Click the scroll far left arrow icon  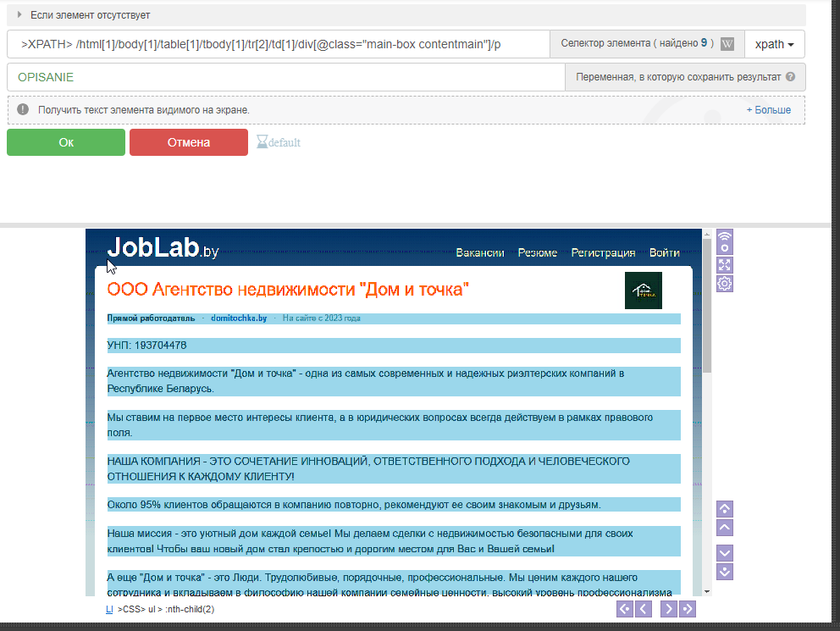pyautogui.click(x=624, y=609)
